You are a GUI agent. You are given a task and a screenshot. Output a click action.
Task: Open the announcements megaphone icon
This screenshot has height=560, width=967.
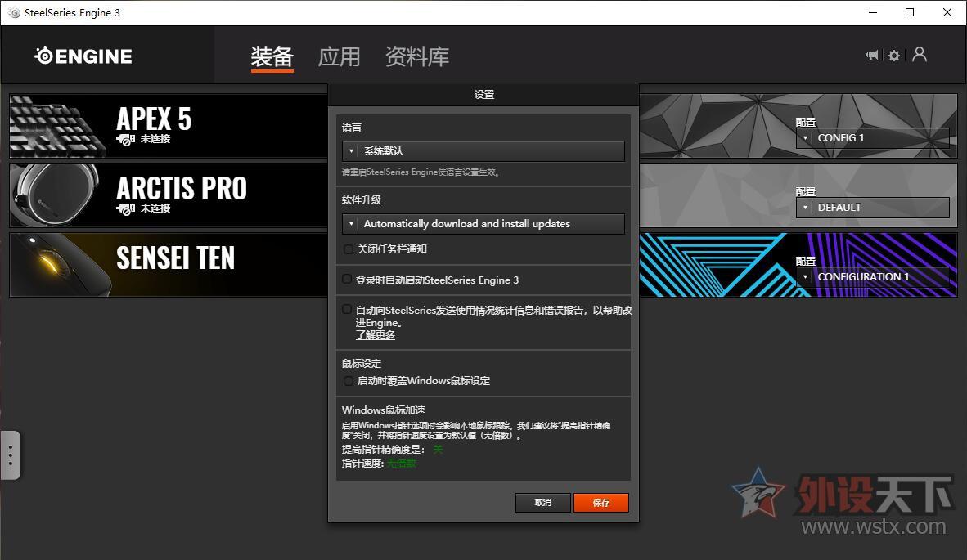(872, 56)
